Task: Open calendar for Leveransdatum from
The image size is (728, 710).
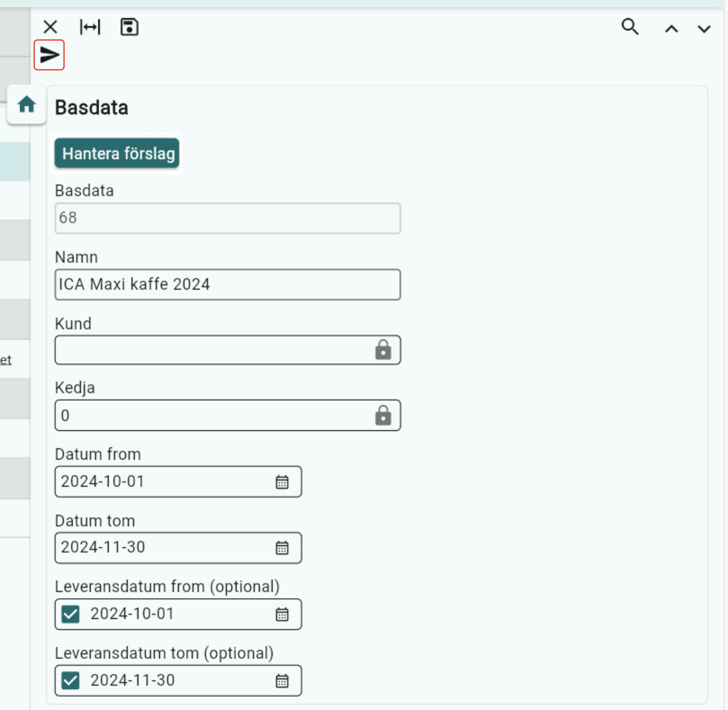Action: point(282,614)
